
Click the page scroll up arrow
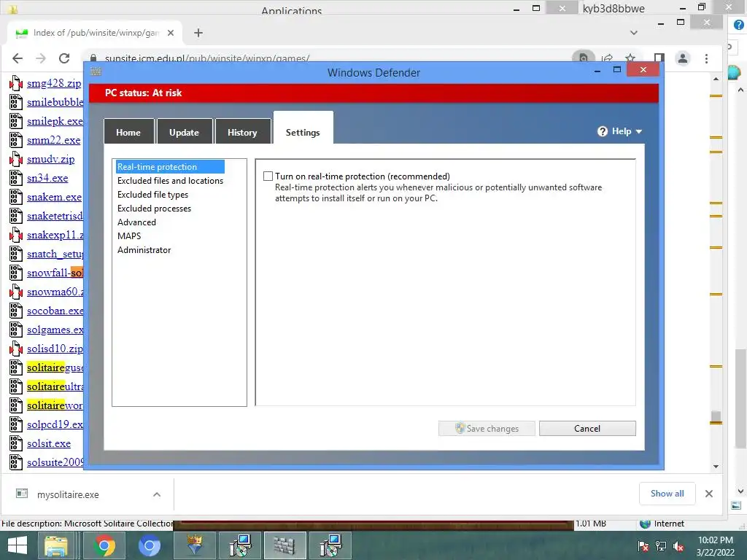(x=716, y=79)
